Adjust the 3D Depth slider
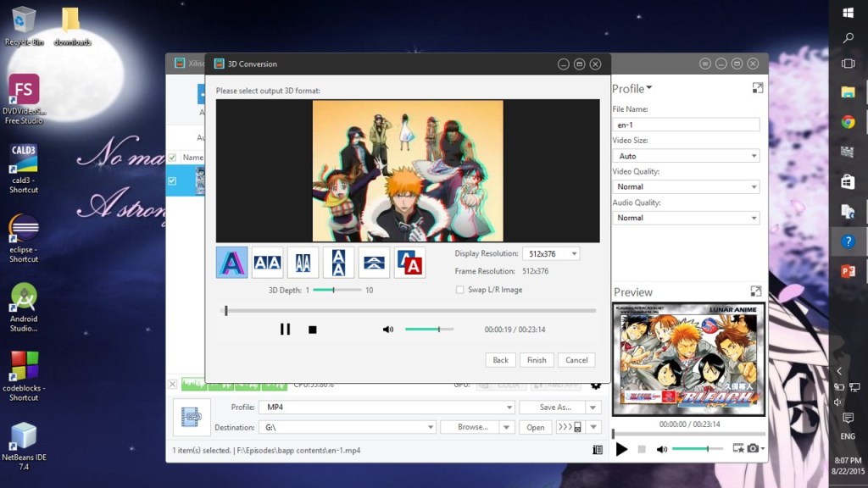Image resolution: width=868 pixels, height=488 pixels. point(334,290)
